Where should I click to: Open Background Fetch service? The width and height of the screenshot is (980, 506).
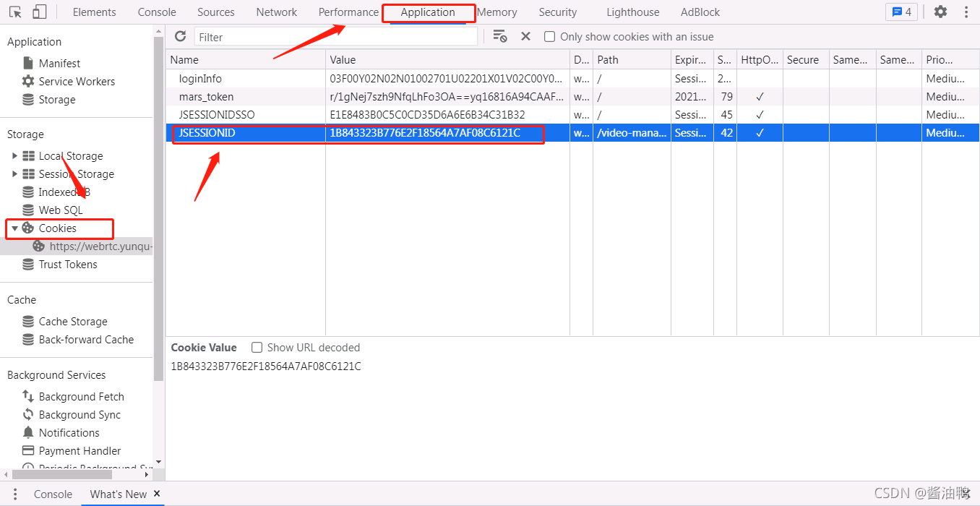coord(81,397)
